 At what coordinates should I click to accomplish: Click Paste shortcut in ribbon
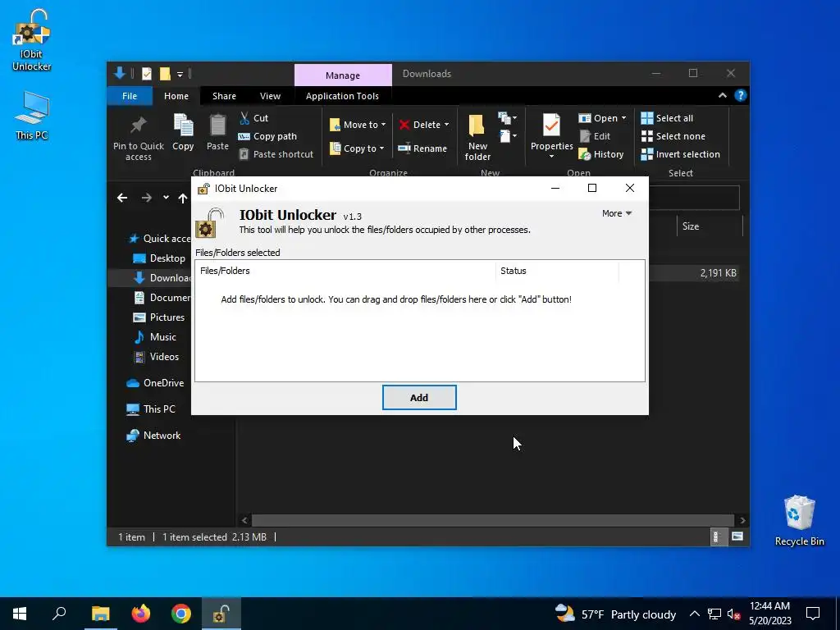tap(276, 154)
